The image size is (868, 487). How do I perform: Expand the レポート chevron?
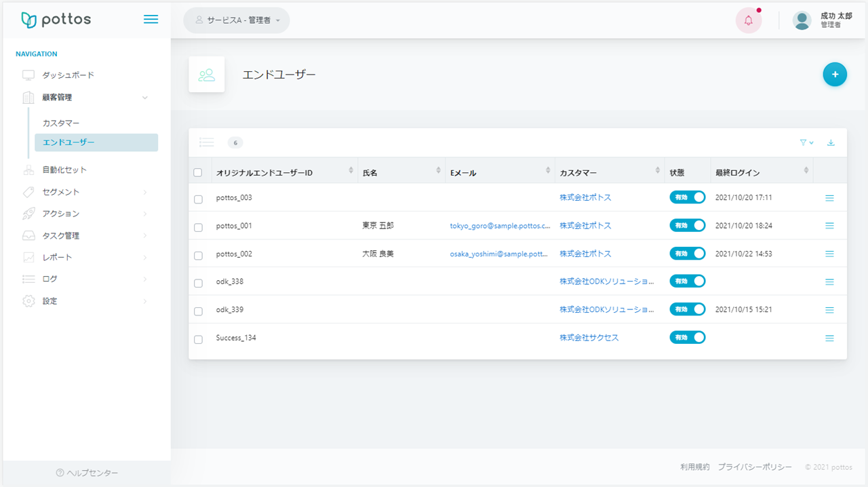(x=144, y=257)
